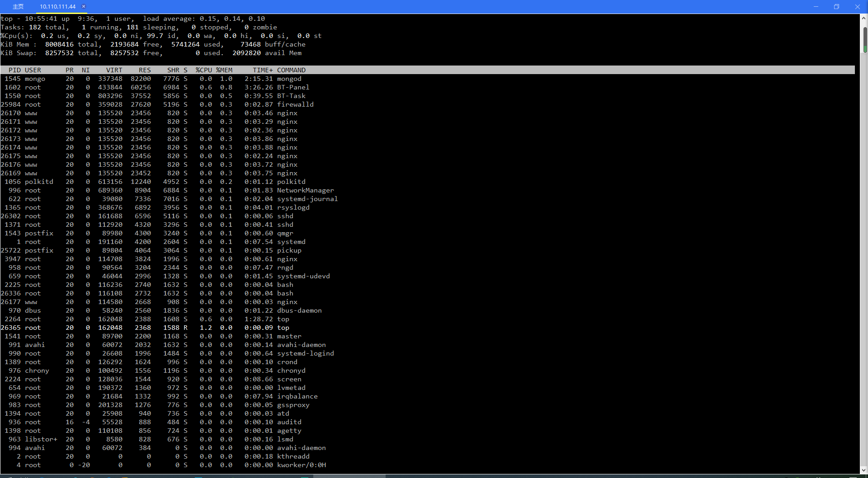Click the 'screen' command name

tap(289, 379)
